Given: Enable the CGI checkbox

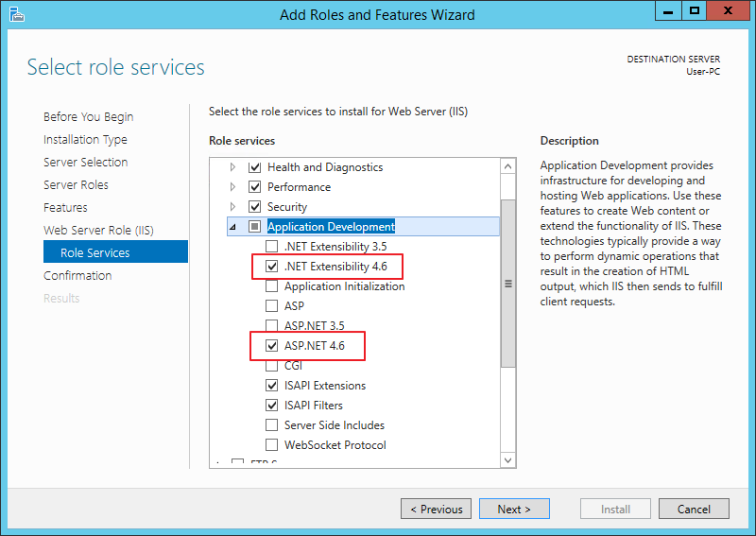Looking at the screenshot, I should pyautogui.click(x=272, y=366).
